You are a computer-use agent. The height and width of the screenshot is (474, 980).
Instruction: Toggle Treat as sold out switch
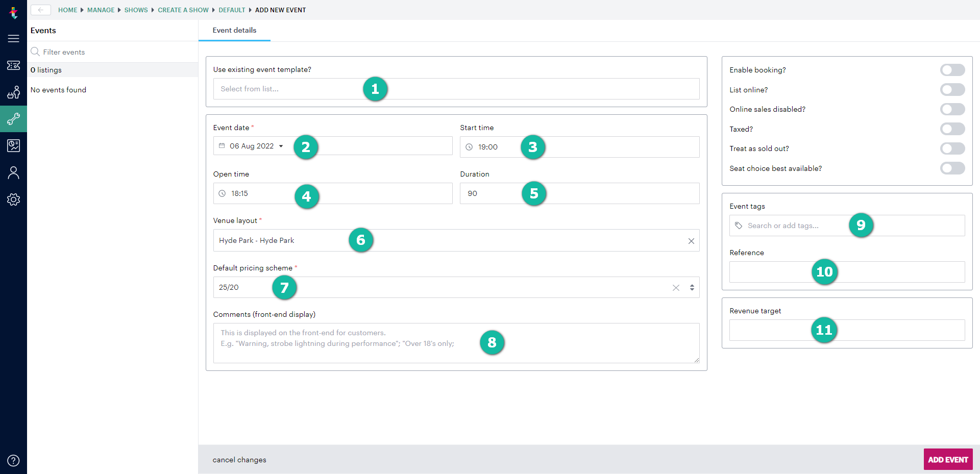pos(952,148)
